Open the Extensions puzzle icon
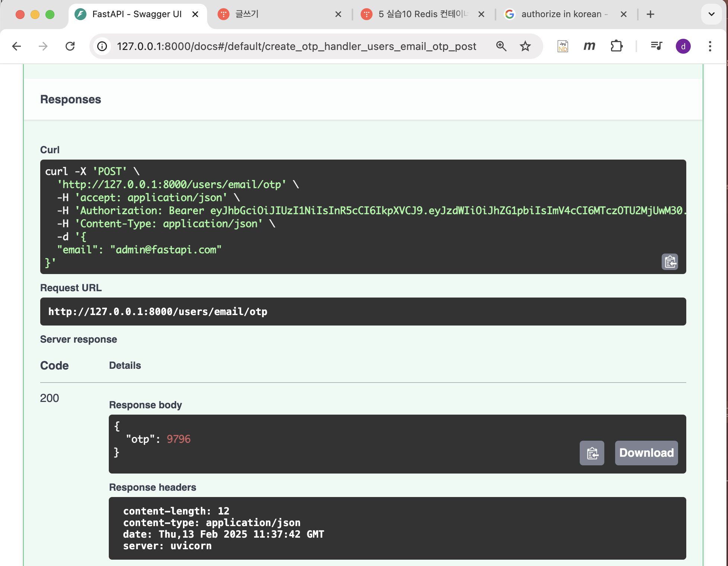This screenshot has width=728, height=566. tap(617, 46)
